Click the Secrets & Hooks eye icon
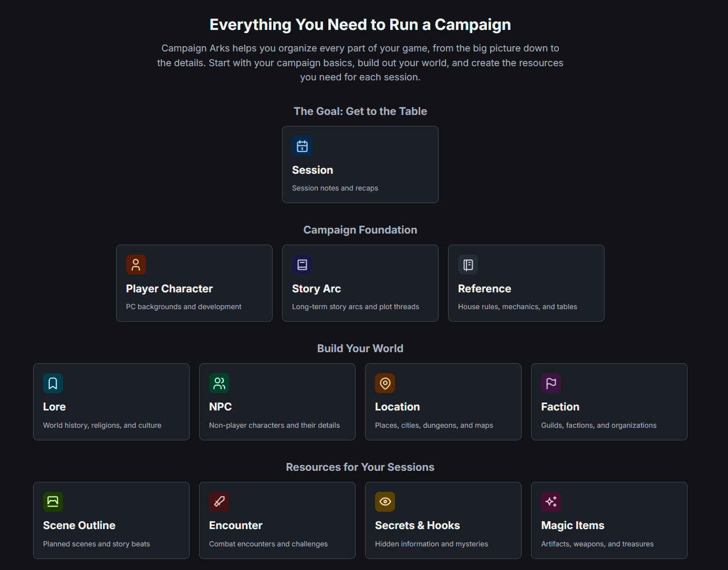This screenshot has width=728, height=570. 385,502
